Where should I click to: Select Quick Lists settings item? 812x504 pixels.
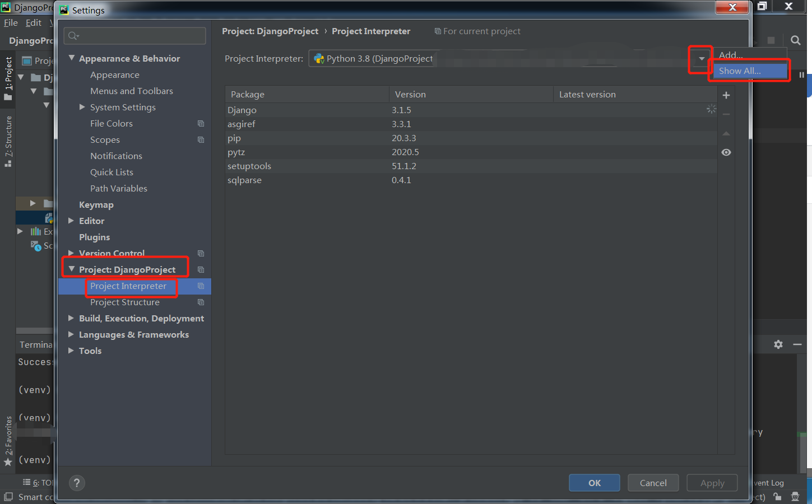pos(112,172)
